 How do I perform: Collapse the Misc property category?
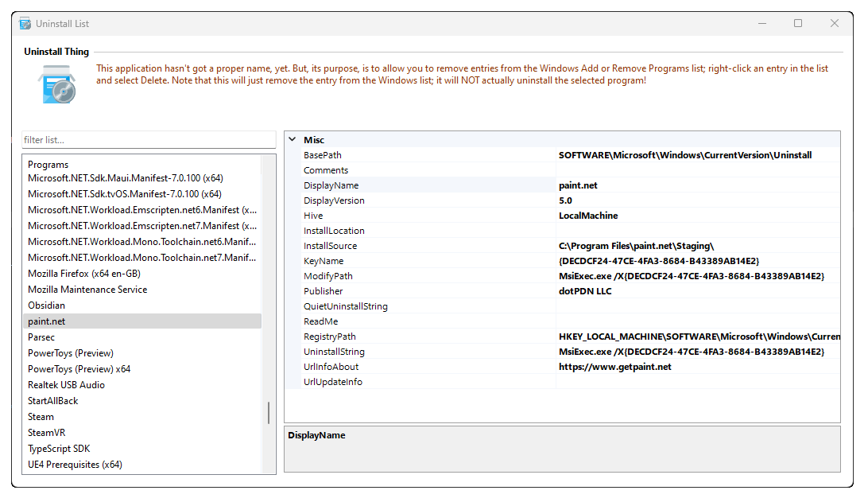tap(293, 140)
